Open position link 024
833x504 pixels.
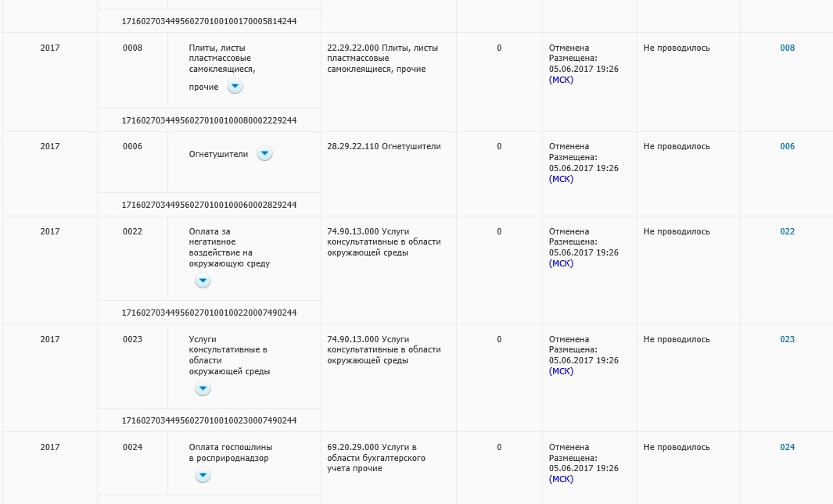(x=788, y=447)
